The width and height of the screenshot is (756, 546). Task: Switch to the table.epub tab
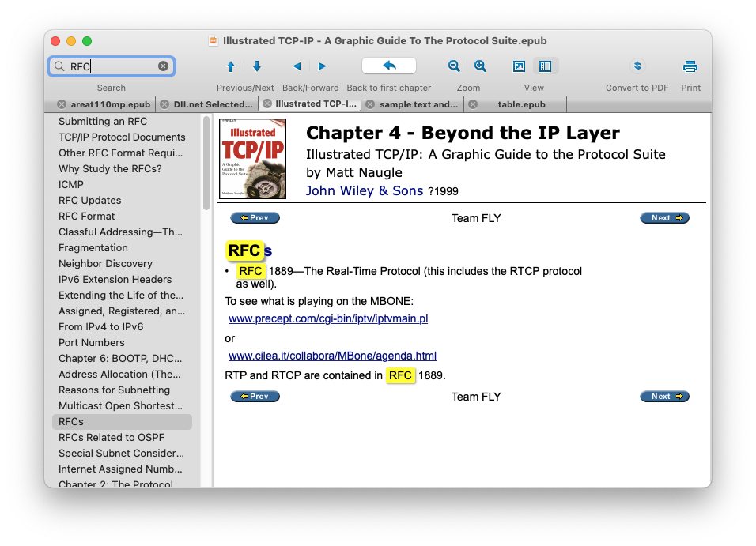click(521, 104)
